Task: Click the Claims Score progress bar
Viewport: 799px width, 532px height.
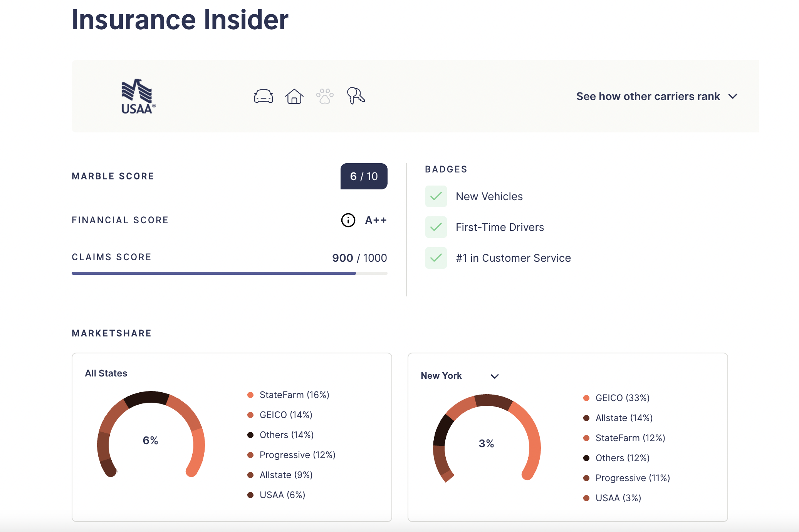Action: [230, 273]
